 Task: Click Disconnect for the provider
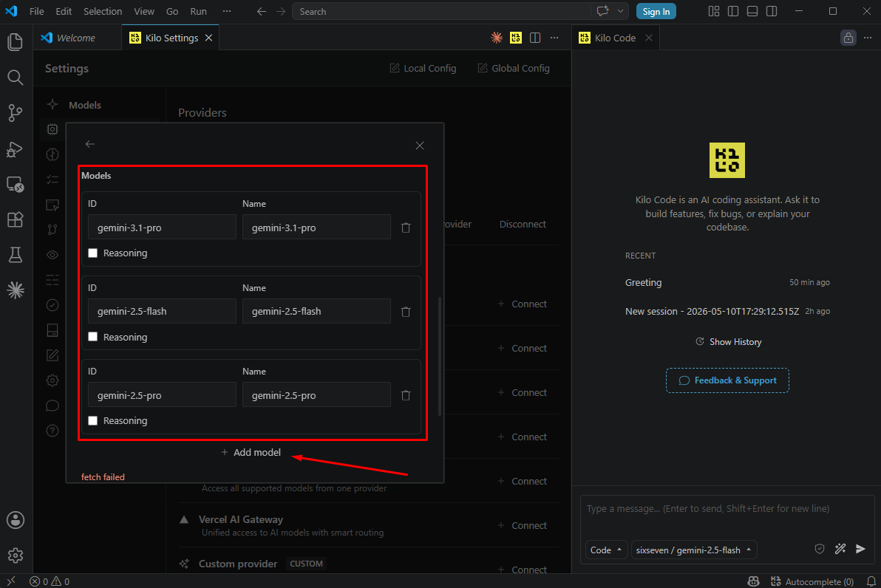pos(523,224)
